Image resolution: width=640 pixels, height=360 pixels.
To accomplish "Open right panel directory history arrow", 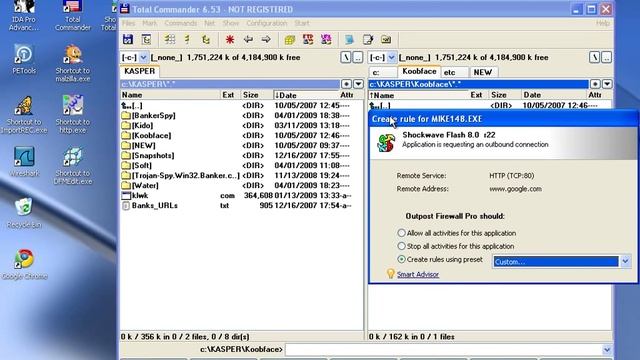I will 607,84.
